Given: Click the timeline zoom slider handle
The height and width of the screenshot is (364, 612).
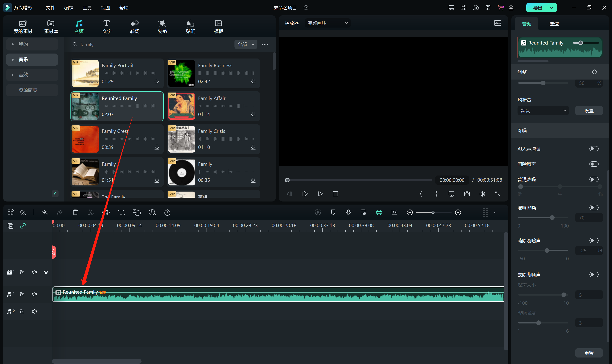Looking at the screenshot, I should click(x=433, y=212).
